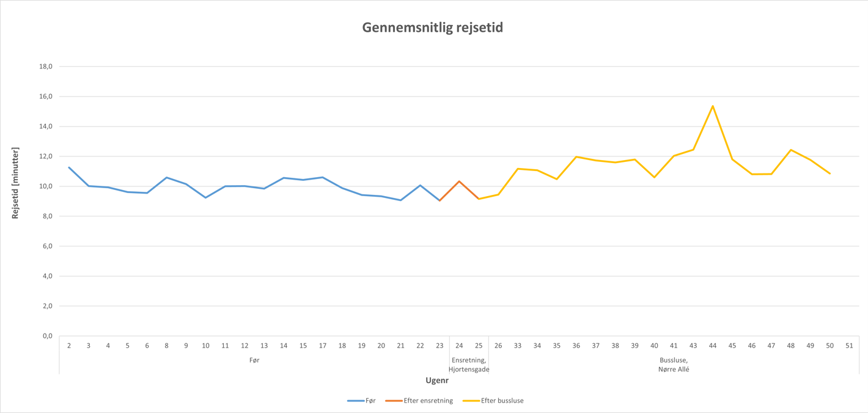Click the Før legend entry text
868x413 pixels.
(x=370, y=401)
